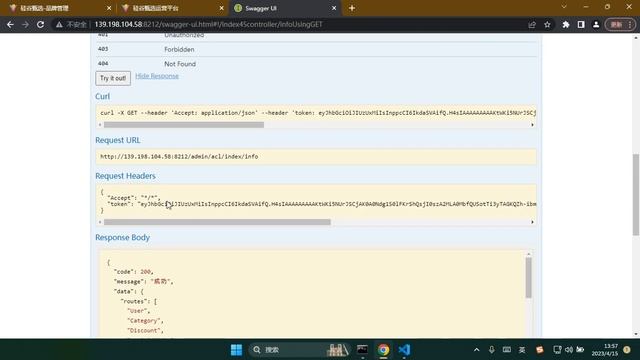
Task: Click the Forbidden status row
Action: [317, 49]
